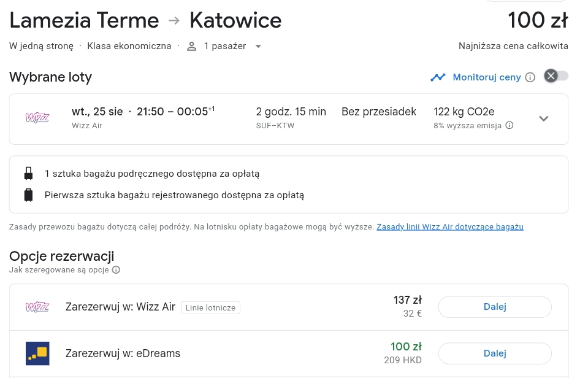Screen dimensions: 588x378
Task: Click the 100 zł lowest total price
Action: pyautogui.click(x=538, y=20)
